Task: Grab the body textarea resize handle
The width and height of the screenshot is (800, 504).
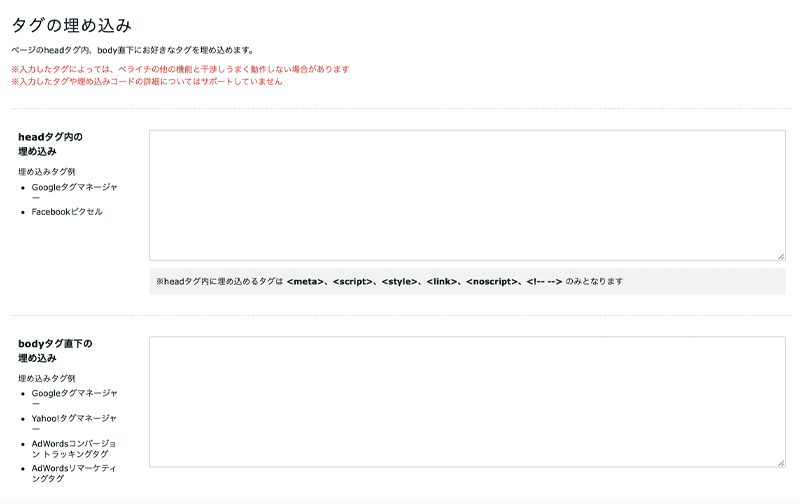Action: pos(780,462)
